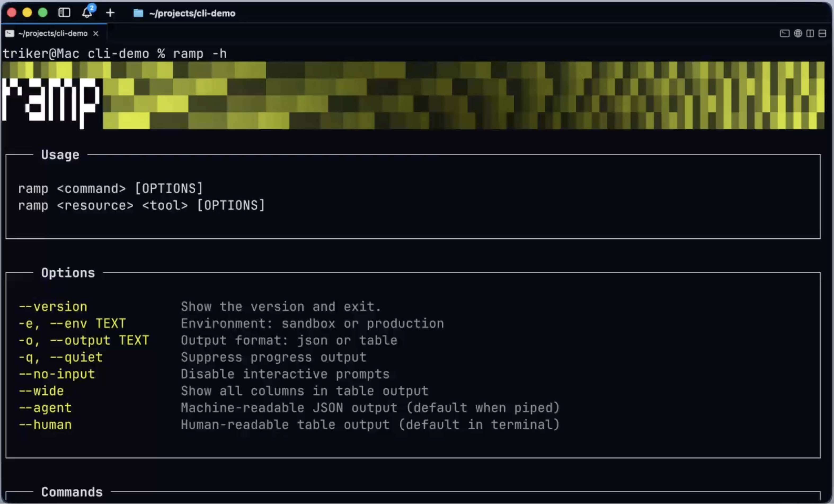This screenshot has width=834, height=504.
Task: Click terminal icon on the cli-demo tab
Action: (x=10, y=33)
